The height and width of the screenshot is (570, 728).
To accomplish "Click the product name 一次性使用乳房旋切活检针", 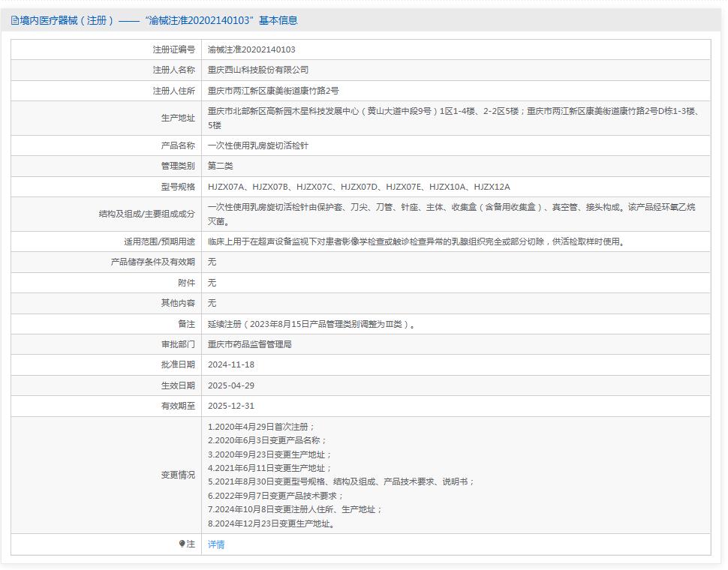I will [258, 145].
